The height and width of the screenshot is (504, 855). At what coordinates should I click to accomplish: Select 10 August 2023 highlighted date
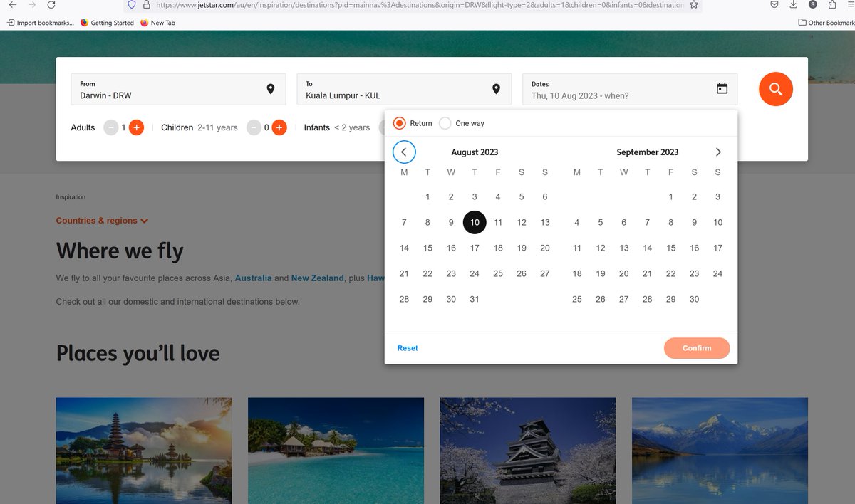[475, 222]
